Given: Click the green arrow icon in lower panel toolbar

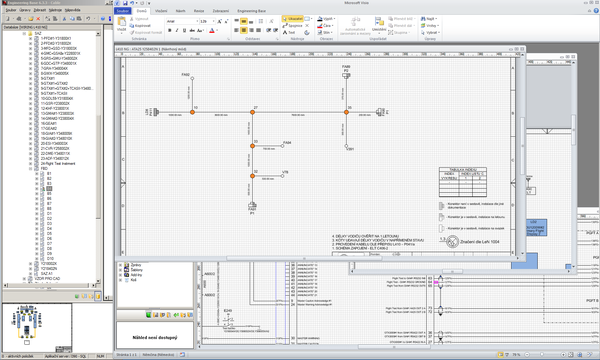Looking at the screenshot, I should (176, 315).
